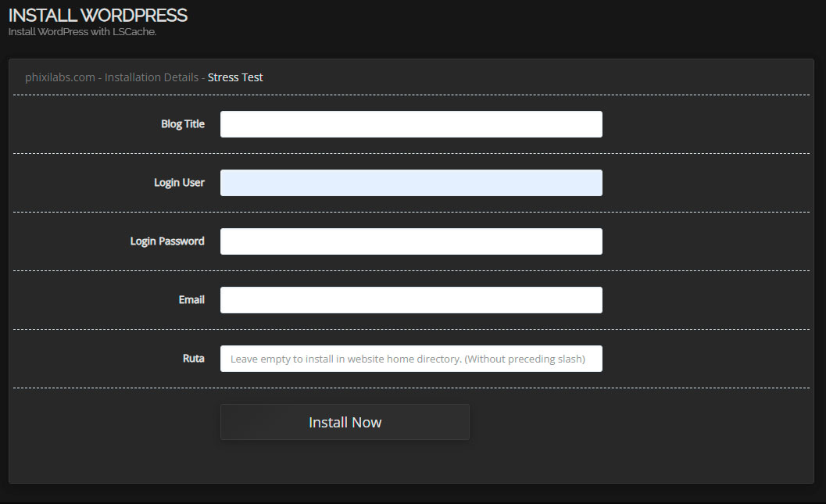Click the Blog Title input field
The width and height of the screenshot is (826, 504).
411,124
